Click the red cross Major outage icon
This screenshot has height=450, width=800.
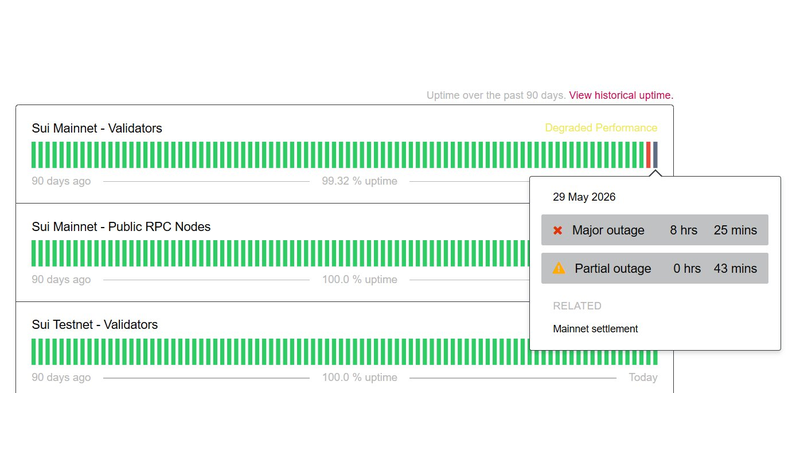point(558,230)
